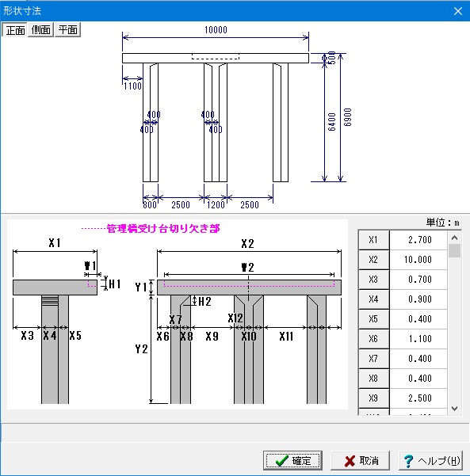Viewport: 470px width, 476px height.
Task: Click the W2 label in the guide diagram
Action: (248, 268)
